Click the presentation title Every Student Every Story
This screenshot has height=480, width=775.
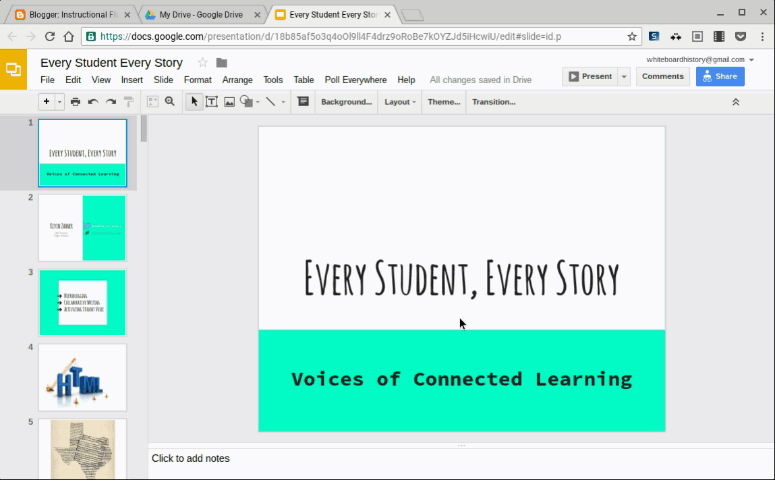pos(111,63)
